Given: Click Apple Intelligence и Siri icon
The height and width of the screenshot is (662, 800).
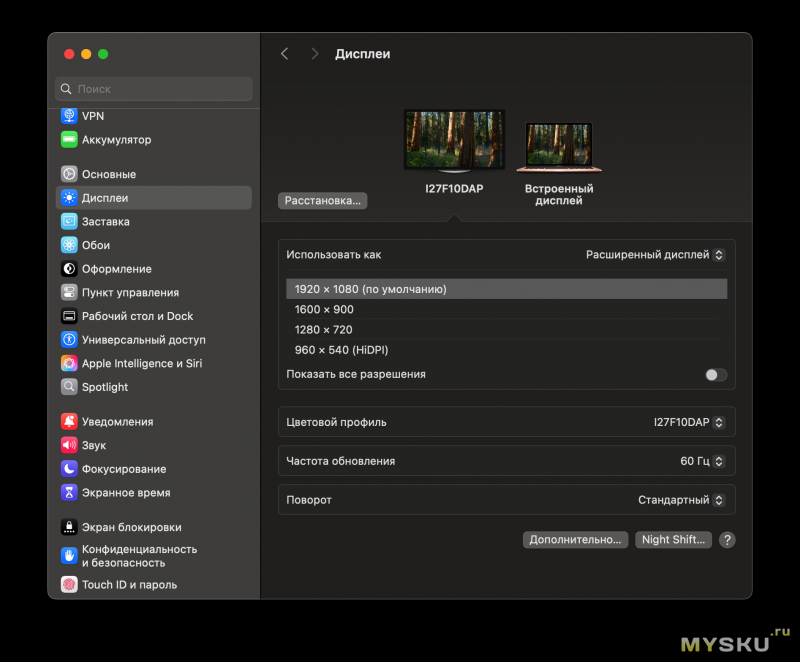Looking at the screenshot, I should (x=69, y=364).
